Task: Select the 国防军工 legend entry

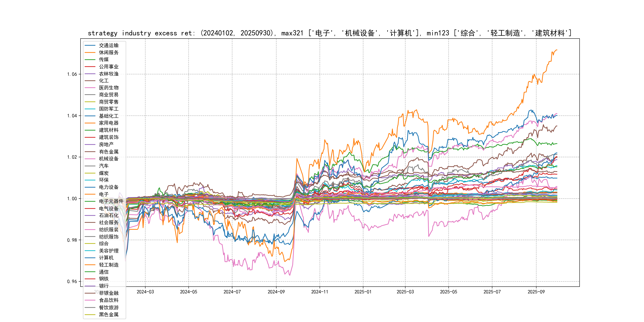Action: pos(109,109)
